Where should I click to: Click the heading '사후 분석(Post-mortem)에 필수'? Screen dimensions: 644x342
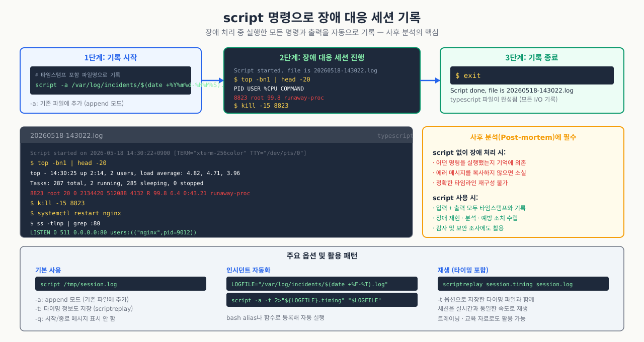coord(523,137)
